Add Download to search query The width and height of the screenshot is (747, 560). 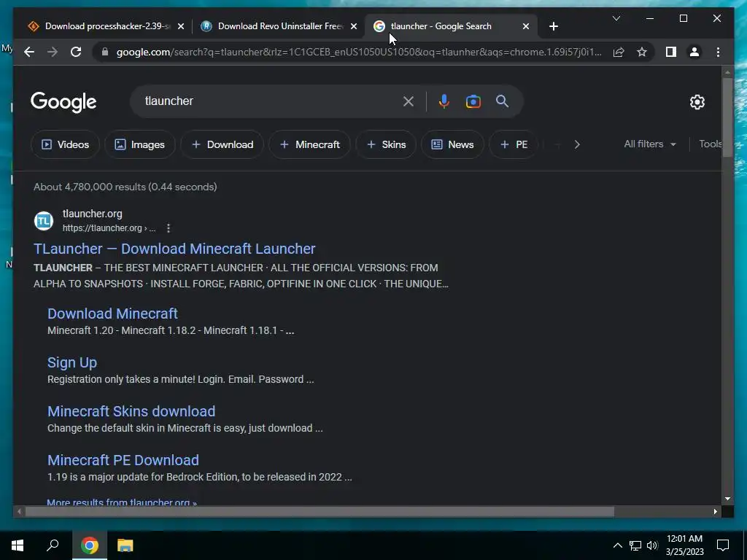tap(222, 144)
